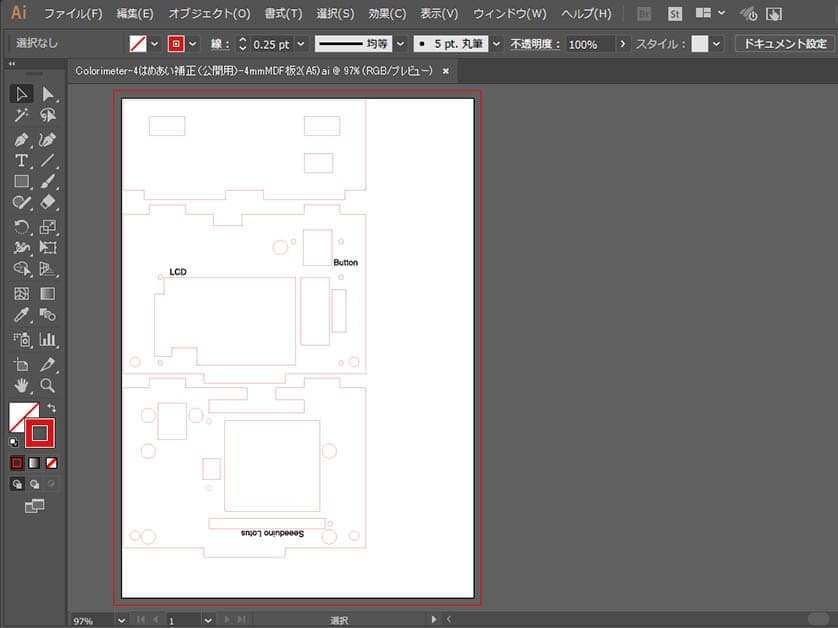Click the opacity 100% input field

pyautogui.click(x=589, y=45)
